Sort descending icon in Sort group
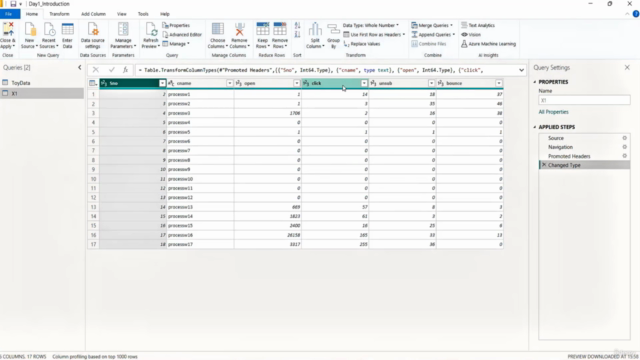The height and width of the screenshot is (360, 640). 297,35
